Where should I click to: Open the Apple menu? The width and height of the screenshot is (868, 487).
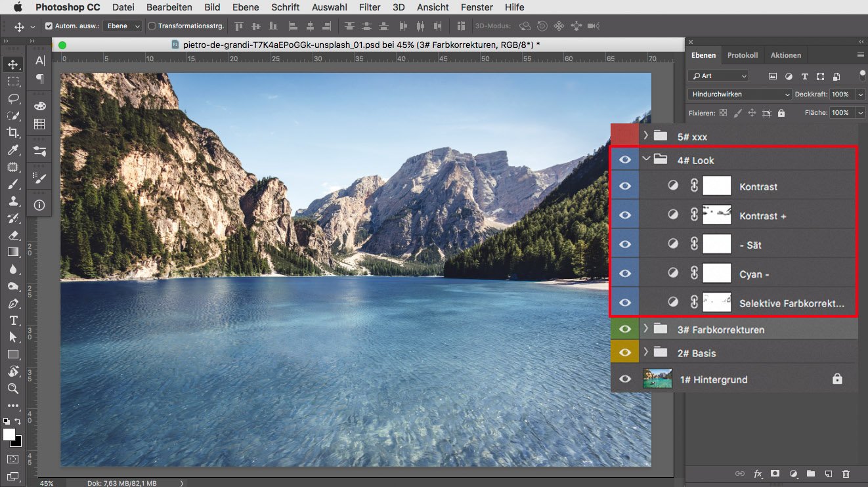pos(18,7)
